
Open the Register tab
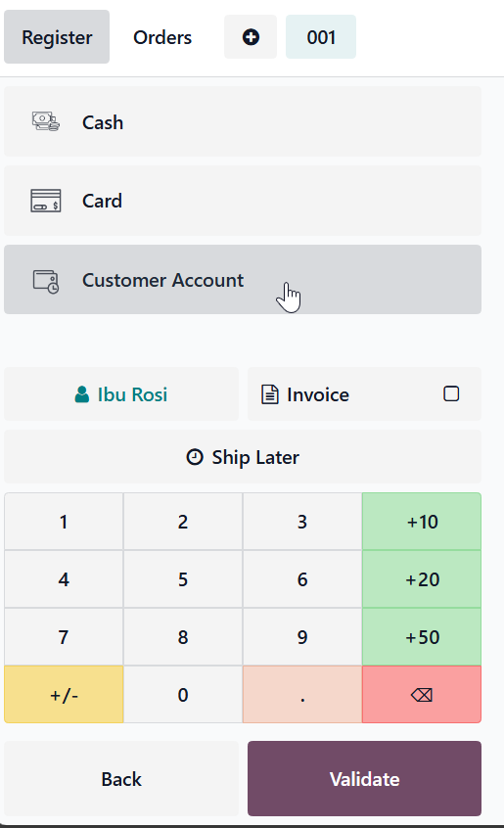click(x=57, y=37)
